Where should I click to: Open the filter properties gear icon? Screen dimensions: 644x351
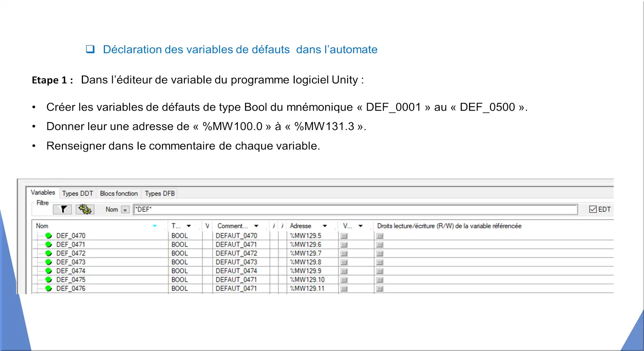click(85, 209)
